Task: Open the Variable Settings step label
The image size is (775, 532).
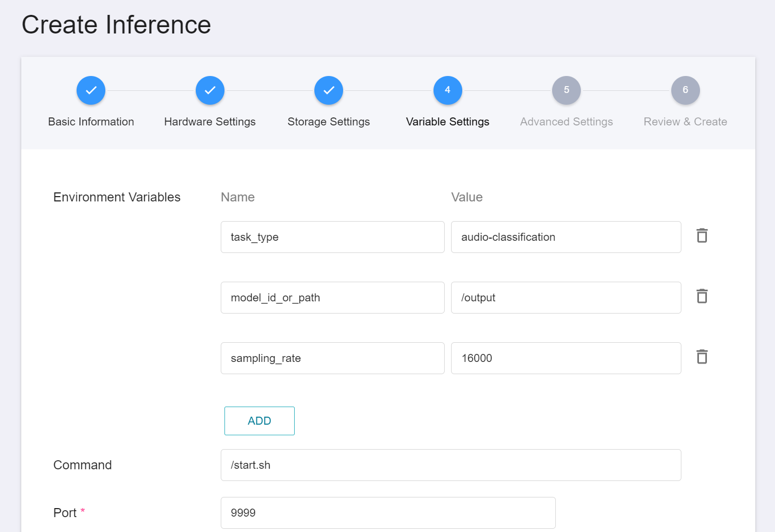Action: click(448, 122)
